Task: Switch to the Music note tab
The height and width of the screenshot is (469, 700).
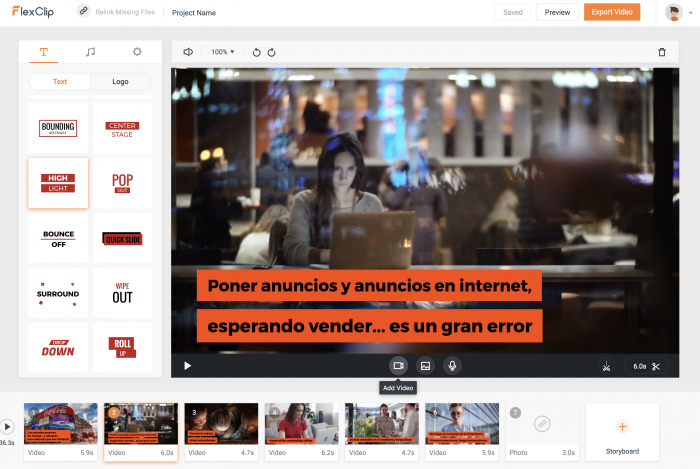Action: [90, 52]
